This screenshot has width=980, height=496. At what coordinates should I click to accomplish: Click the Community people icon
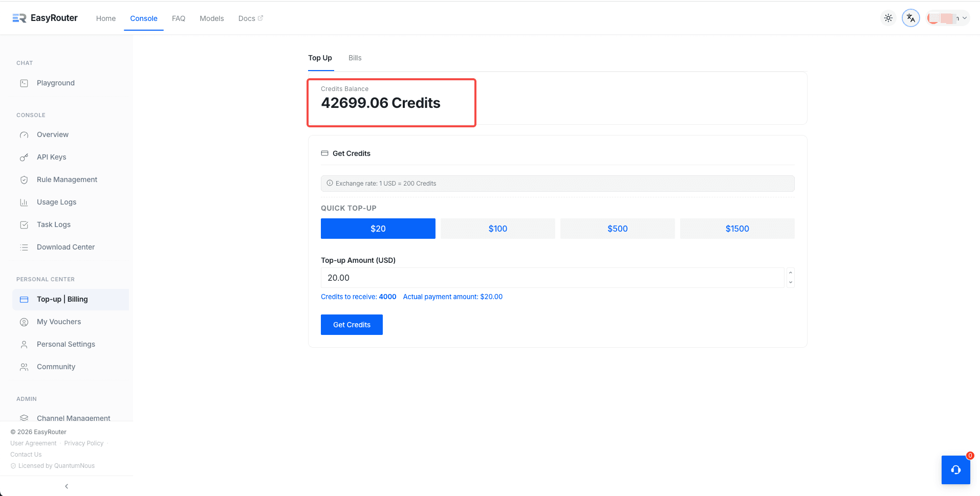point(24,367)
